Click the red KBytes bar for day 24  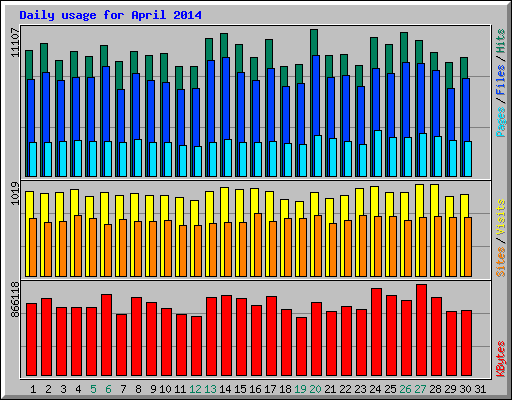coord(376,332)
